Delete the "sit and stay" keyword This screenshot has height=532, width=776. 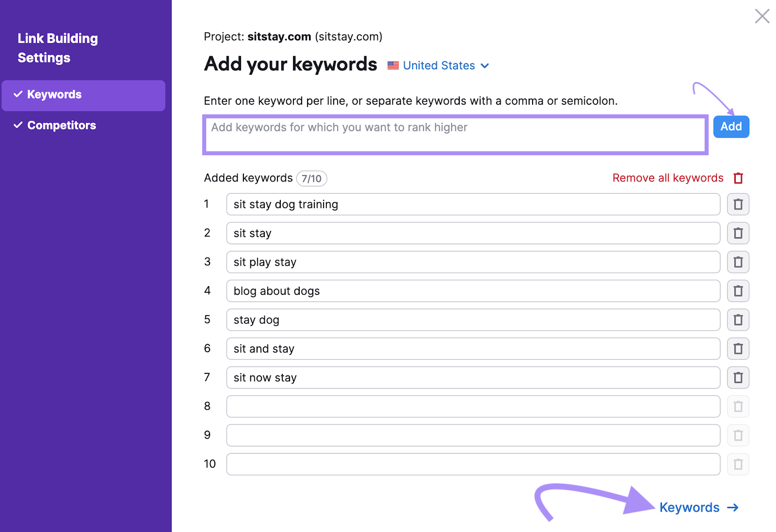point(738,349)
